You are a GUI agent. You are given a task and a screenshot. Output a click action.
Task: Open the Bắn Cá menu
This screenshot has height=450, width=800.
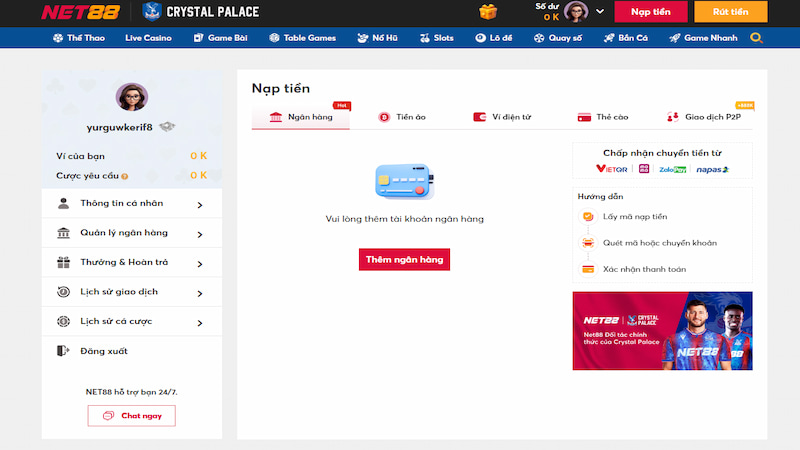point(626,38)
